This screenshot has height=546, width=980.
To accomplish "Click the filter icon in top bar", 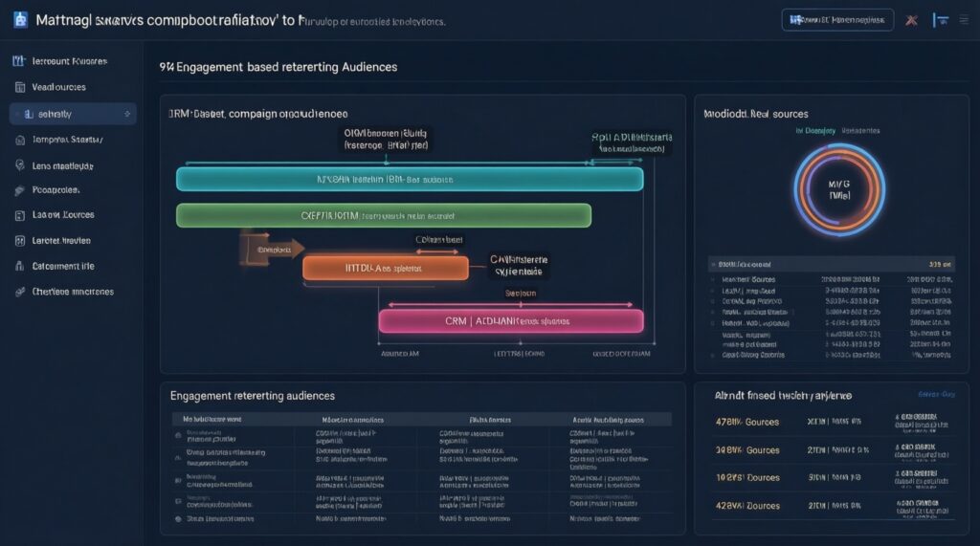I will coord(941,19).
